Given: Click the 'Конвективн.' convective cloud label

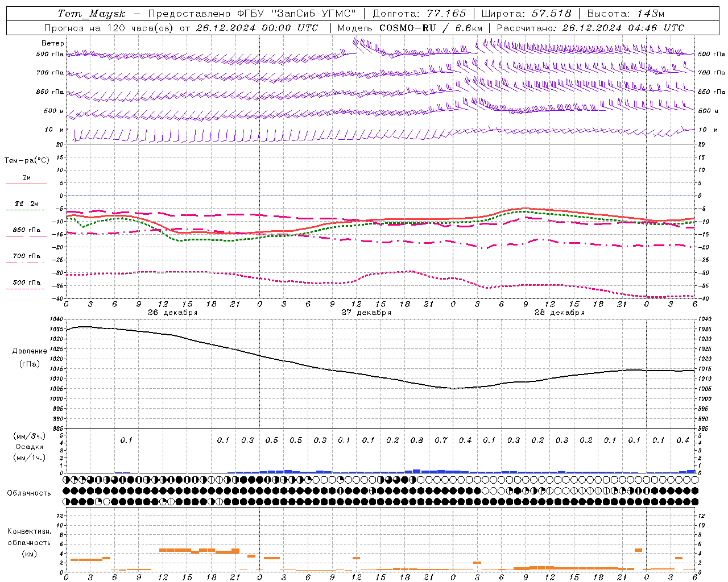Looking at the screenshot, I should point(29,531).
